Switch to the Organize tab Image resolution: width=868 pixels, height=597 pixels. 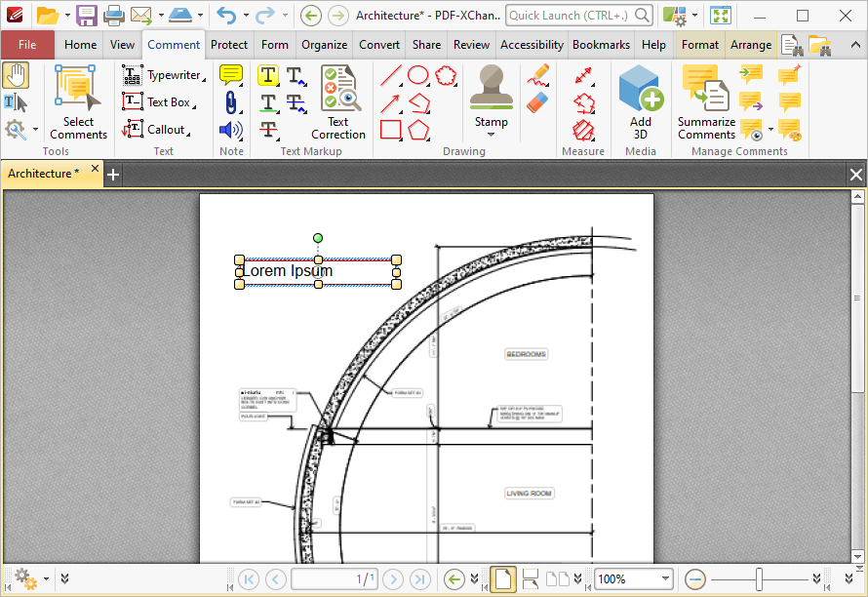coord(325,45)
